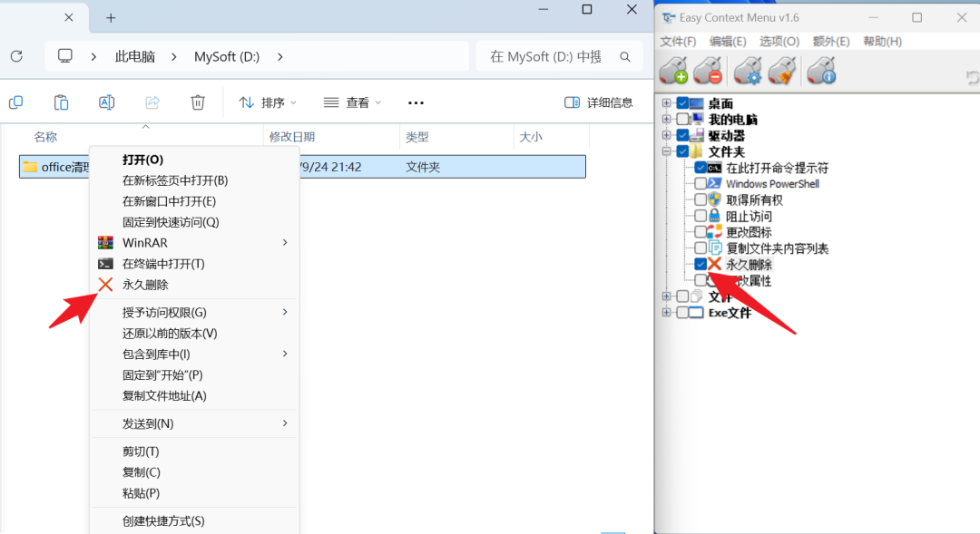
Task: Enable the 阻止访问 checkbox
Action: (x=700, y=216)
